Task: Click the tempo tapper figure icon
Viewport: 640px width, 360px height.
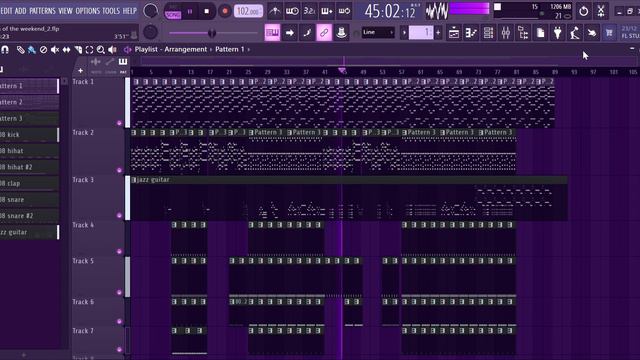Action: (575, 33)
